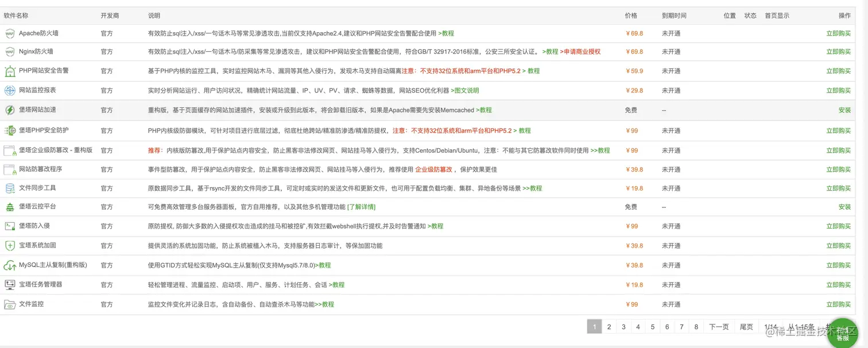The image size is (868, 348).
Task: Buy the 宝塔系统加固 plugin
Action: pyautogui.click(x=838, y=246)
